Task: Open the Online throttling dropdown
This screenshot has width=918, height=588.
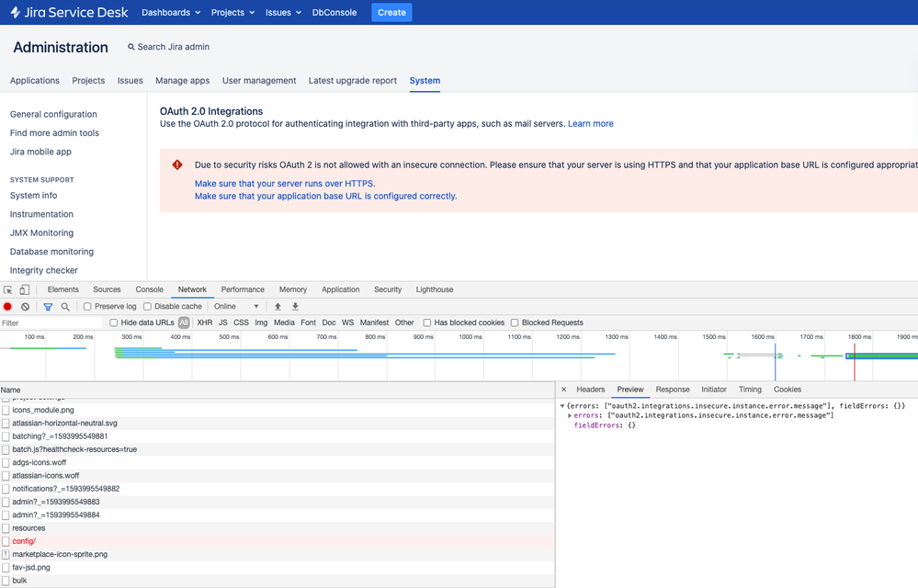Action: tap(236, 307)
